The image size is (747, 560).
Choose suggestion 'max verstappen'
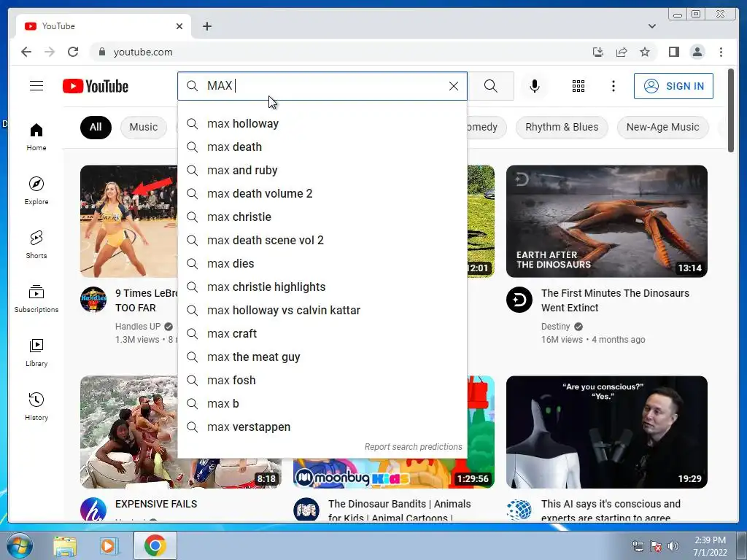(x=322, y=427)
